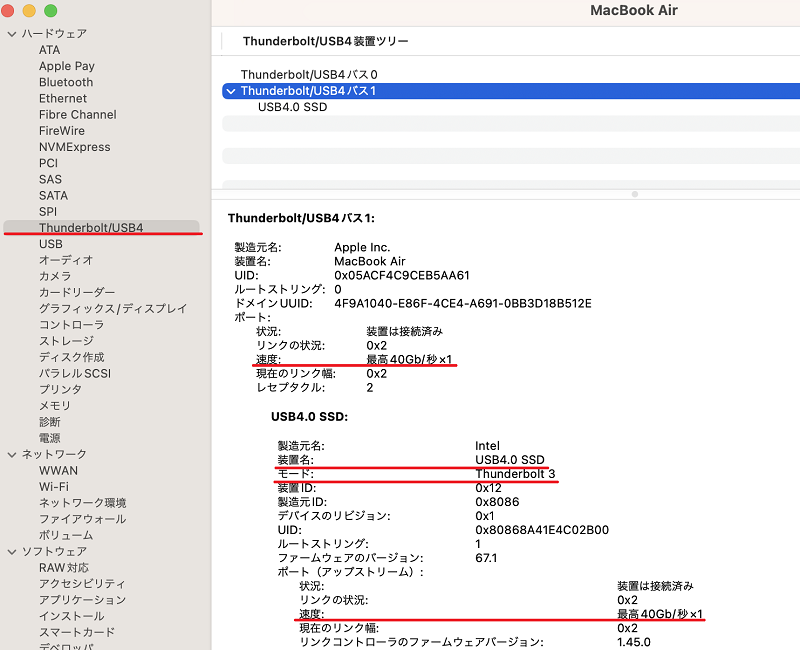Open NVMExpress in the sidebar
This screenshot has width=800, height=650.
pos(74,147)
